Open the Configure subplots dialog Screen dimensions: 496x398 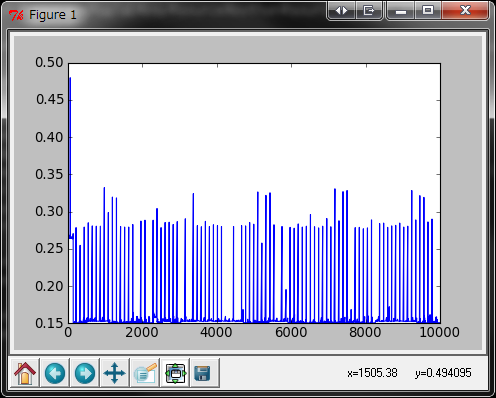145,373
